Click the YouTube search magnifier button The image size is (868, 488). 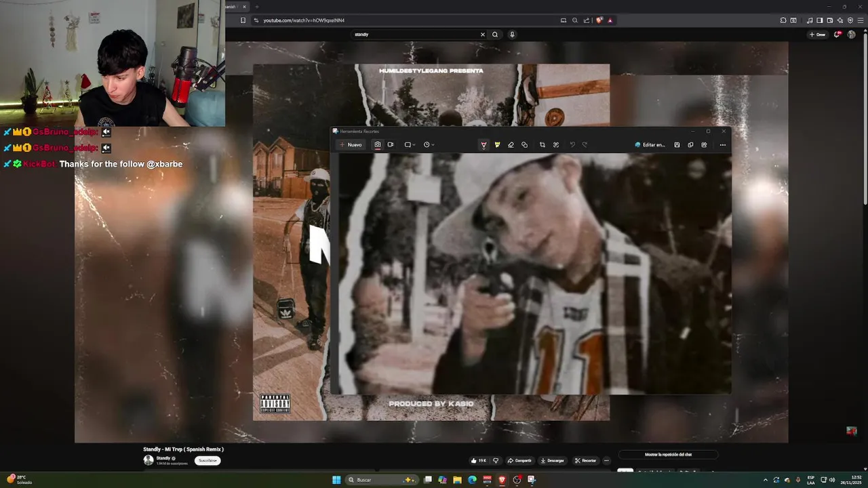(495, 34)
